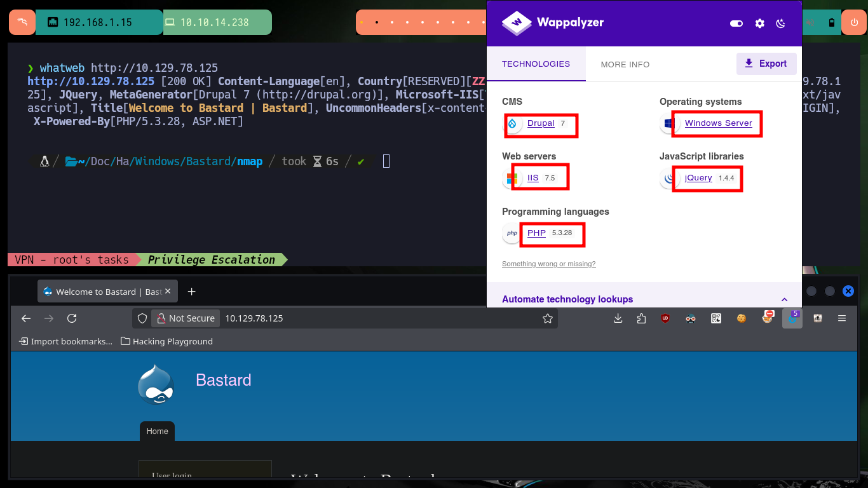Click the 'whatweb http://10.129.78.125' command text
This screenshot has height=488, width=868.
129,68
